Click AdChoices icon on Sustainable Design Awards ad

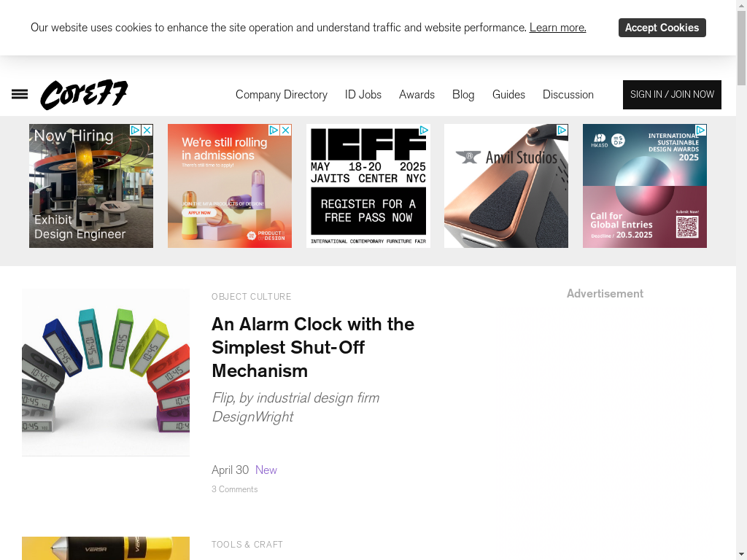(701, 130)
